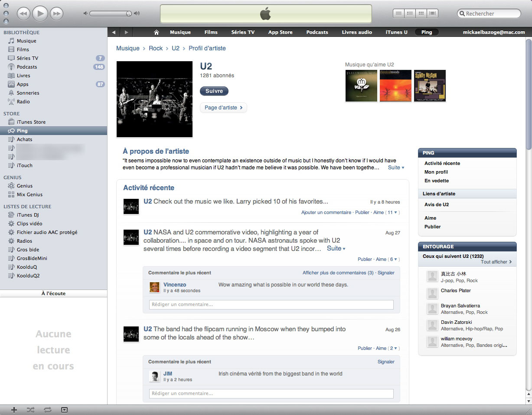Screen dimensions: 532x415
Task: Open iTunes Store in the sidebar
Action: [x=31, y=122]
